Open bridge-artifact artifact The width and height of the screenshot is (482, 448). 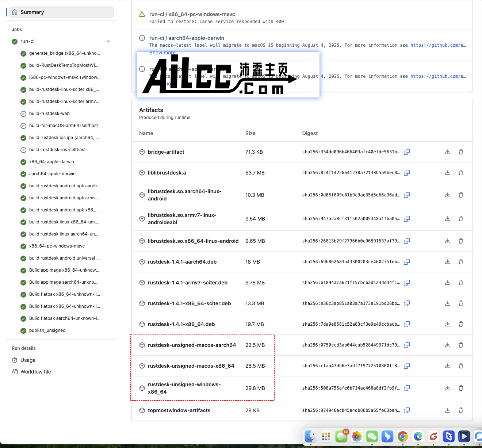[166, 152]
